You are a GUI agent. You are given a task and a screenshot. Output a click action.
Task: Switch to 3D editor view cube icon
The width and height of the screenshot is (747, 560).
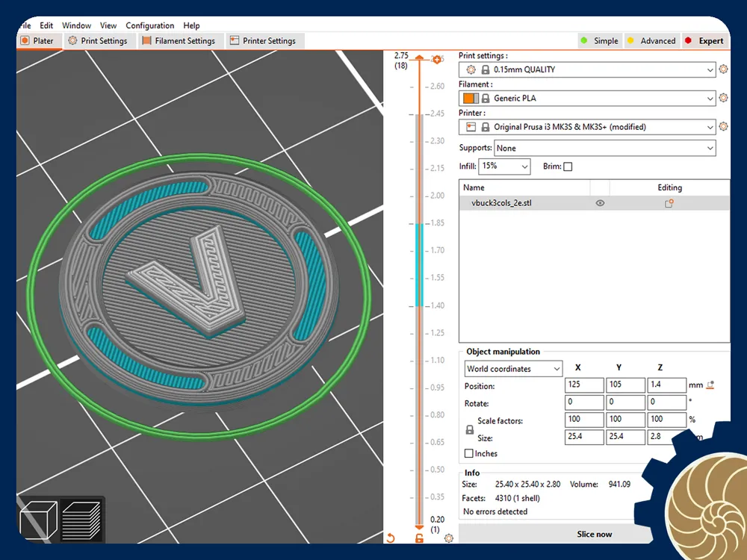39,520
